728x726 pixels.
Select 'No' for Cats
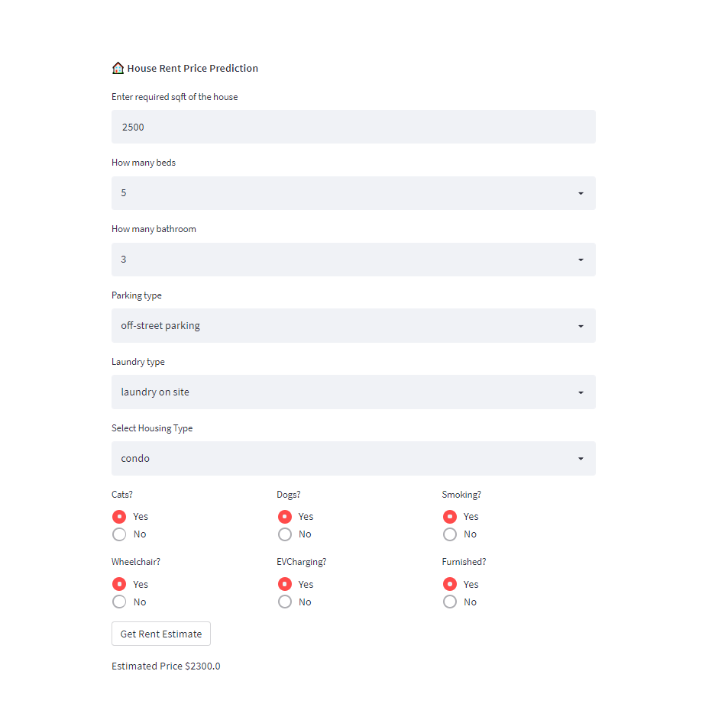pos(119,534)
